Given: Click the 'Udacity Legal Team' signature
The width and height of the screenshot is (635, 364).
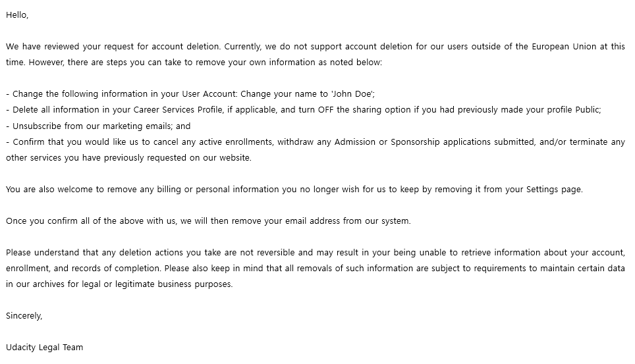Looking at the screenshot, I should pos(45,347).
